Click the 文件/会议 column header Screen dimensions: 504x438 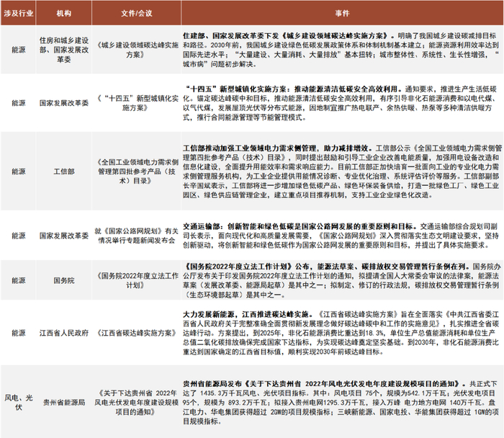[136, 13]
